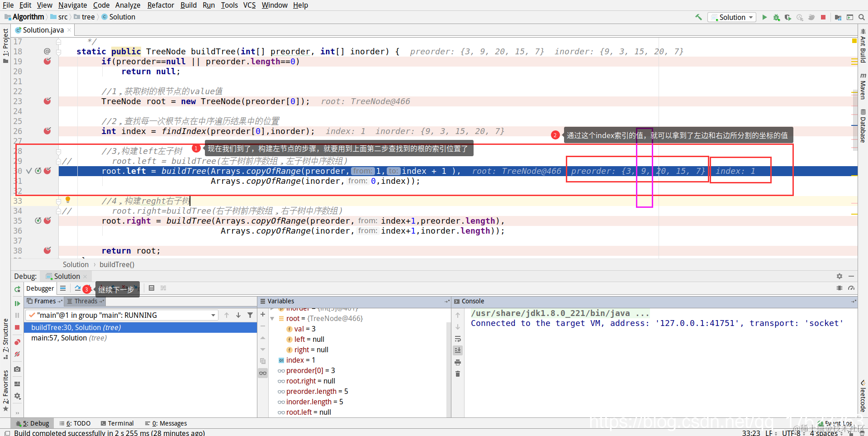Switch to the Frames tab
Screen dimensions: 868x436
click(44, 301)
